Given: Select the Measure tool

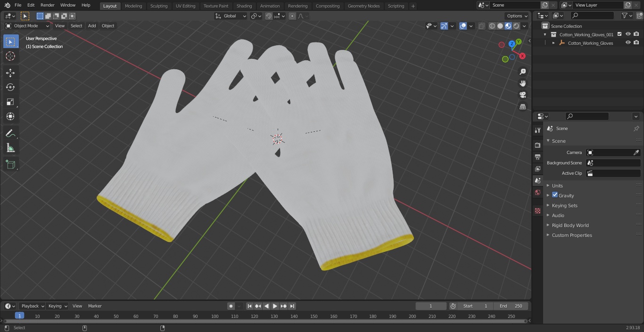Looking at the screenshot, I should pyautogui.click(x=10, y=148).
